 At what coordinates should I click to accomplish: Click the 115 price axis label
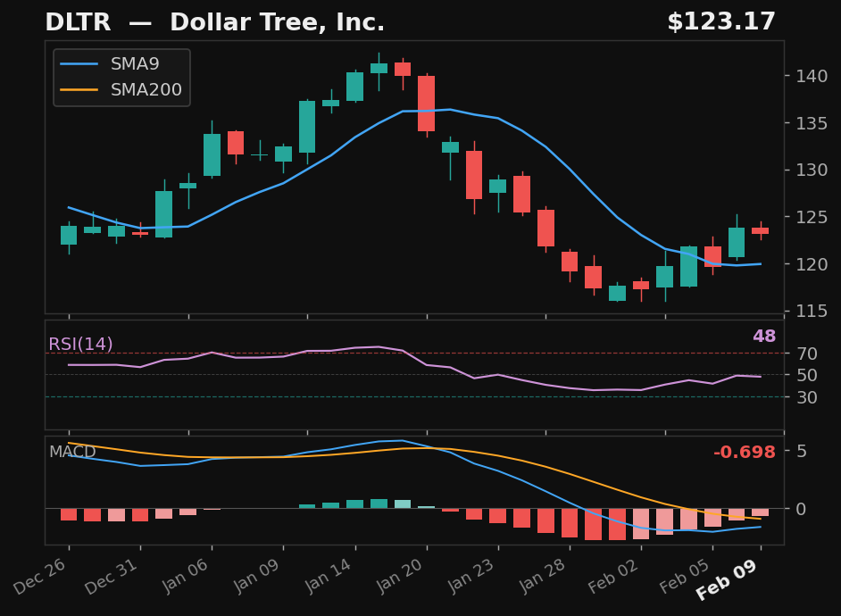coord(812,311)
